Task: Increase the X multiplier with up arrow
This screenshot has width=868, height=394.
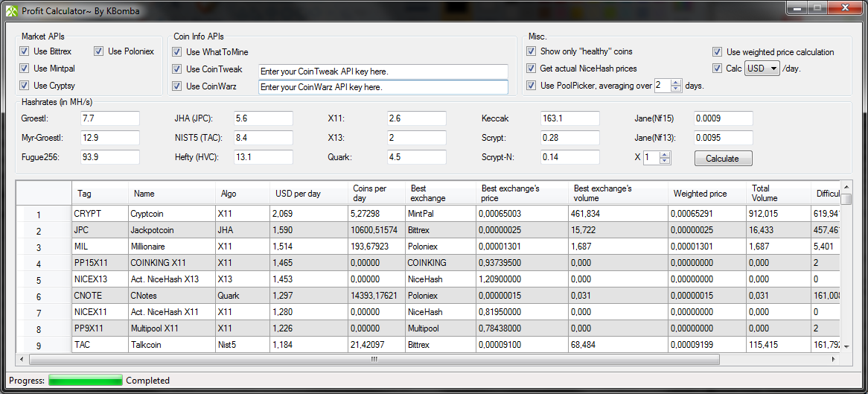Action: tap(665, 155)
